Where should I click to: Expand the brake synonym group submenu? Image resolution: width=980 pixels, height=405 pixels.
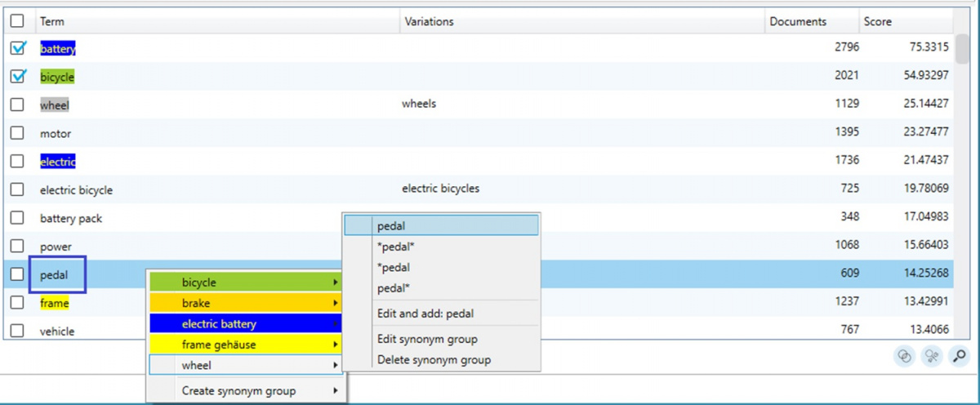click(x=247, y=303)
